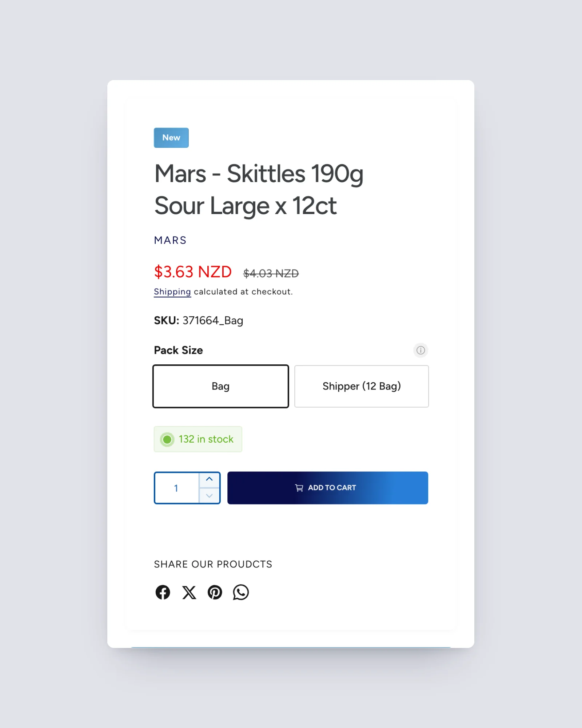Add the Skittles bag to cart
Image resolution: width=582 pixels, height=728 pixels.
[328, 488]
